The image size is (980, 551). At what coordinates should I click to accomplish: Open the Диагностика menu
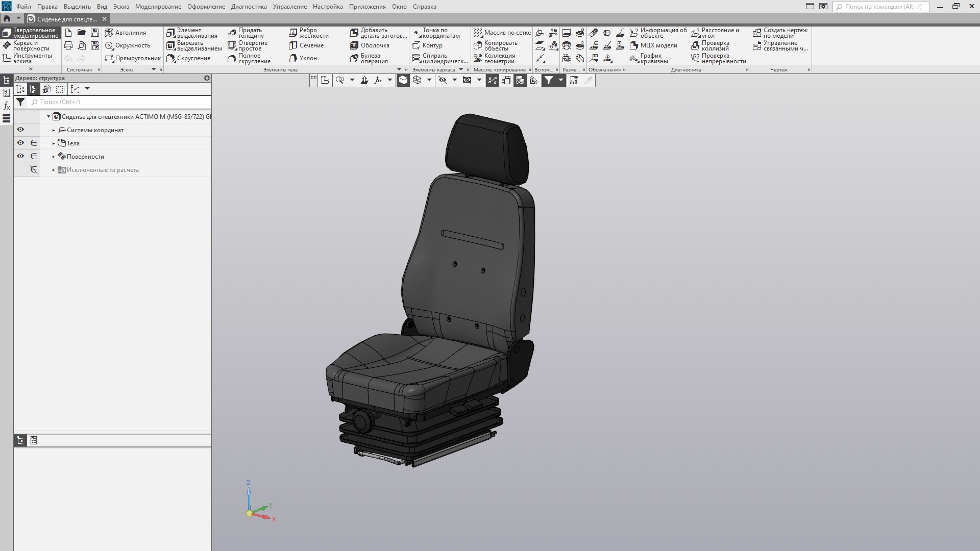point(249,7)
